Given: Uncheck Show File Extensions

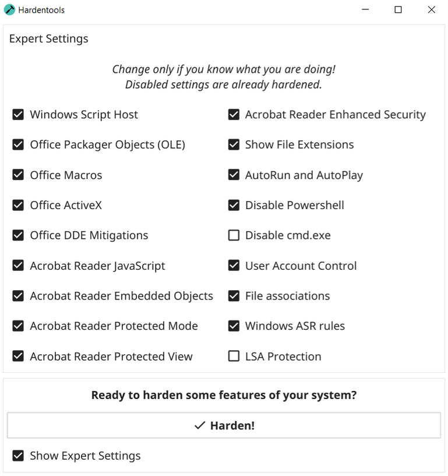Looking at the screenshot, I should click(x=234, y=144).
